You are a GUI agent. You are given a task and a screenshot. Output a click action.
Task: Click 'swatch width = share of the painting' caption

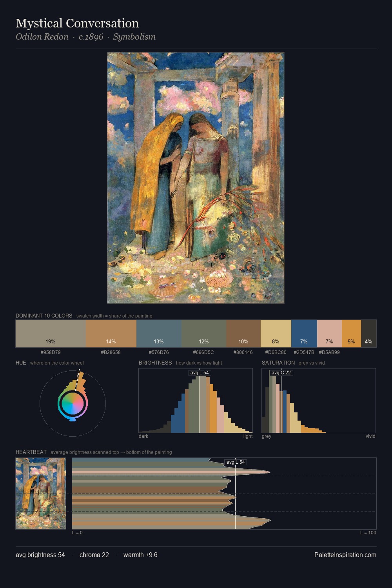point(114,316)
